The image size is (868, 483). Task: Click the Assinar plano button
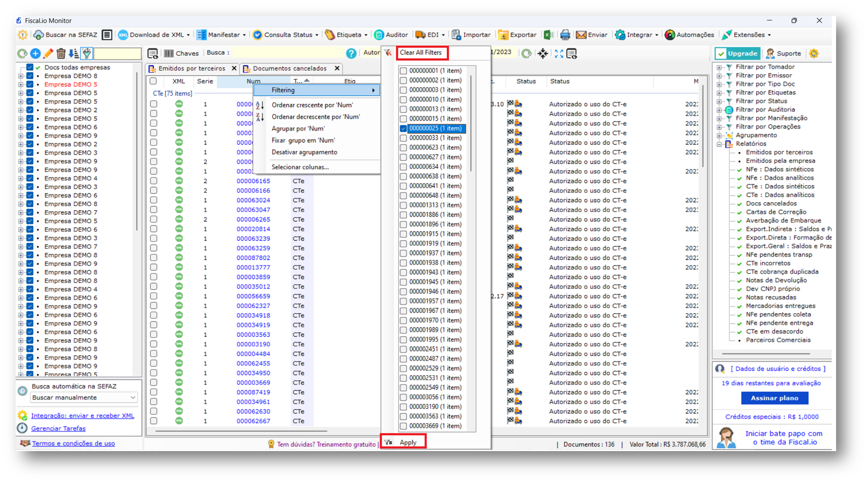click(x=774, y=398)
